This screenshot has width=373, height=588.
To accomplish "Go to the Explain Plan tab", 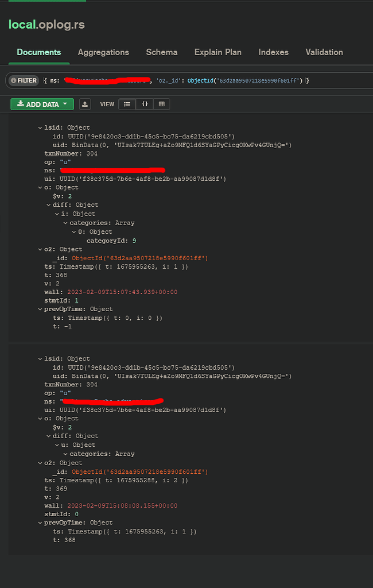I will coord(217,52).
